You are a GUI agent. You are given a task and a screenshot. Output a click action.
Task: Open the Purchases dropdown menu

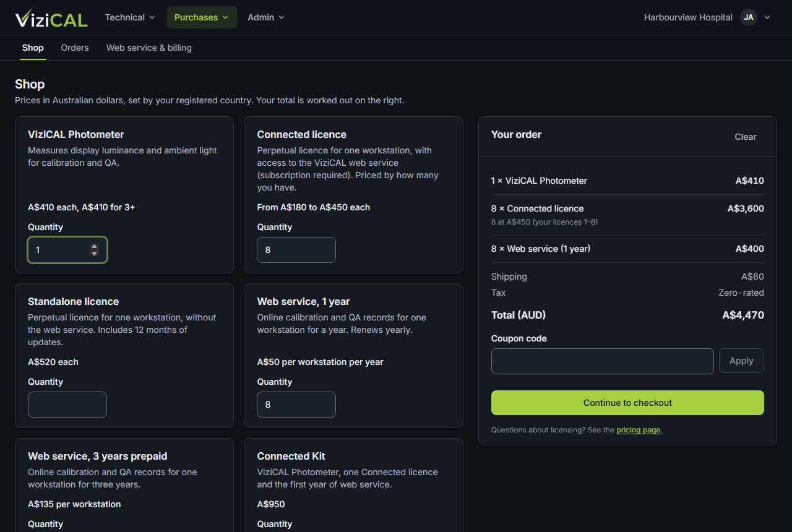point(202,17)
